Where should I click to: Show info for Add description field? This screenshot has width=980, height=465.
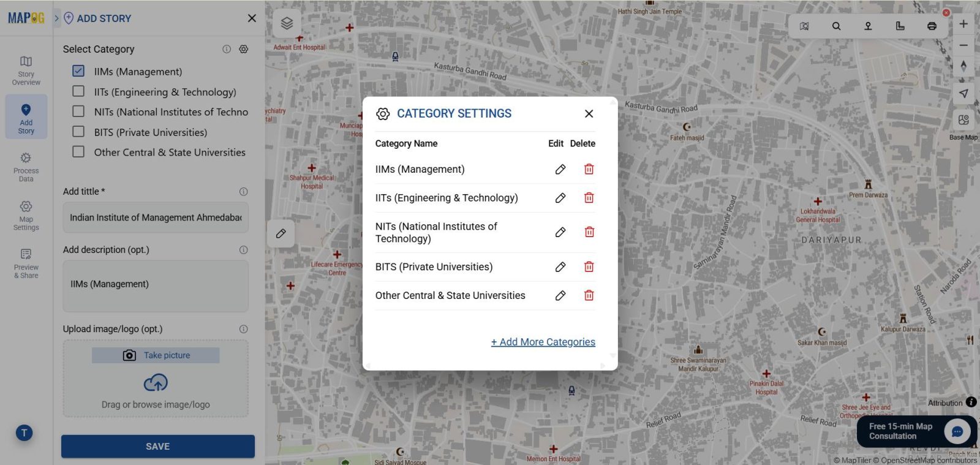click(244, 250)
